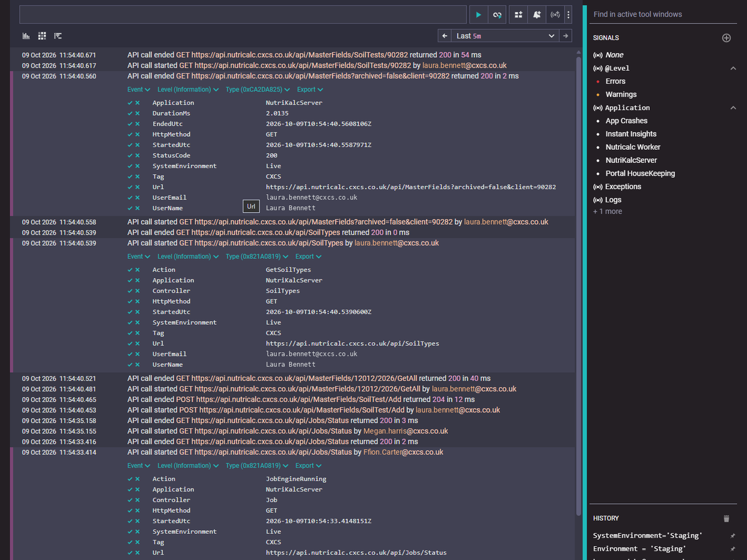
Task: Open Level (Information) dropdown of Jobs/Status event
Action: coord(188,465)
